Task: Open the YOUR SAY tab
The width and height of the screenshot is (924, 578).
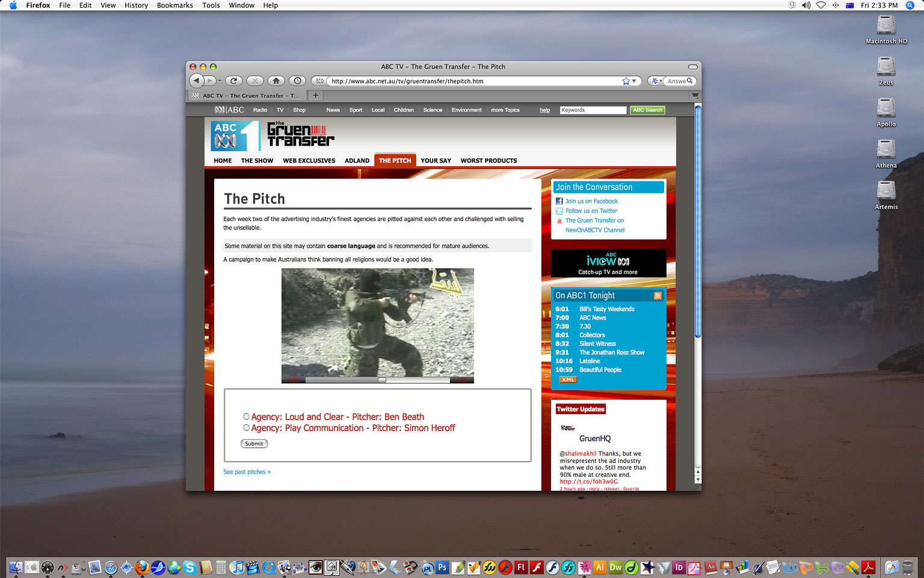Action: (436, 161)
